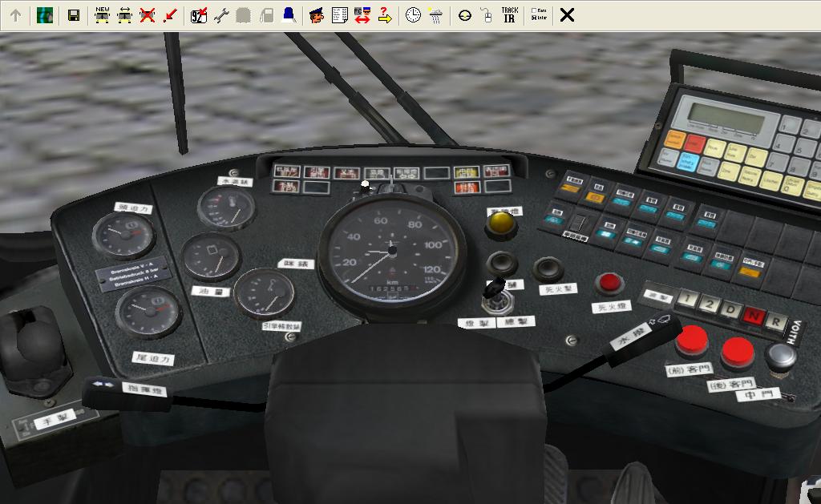Click the 引擎轉數錶 tachometer gauge
821x504 pixels.
264,294
